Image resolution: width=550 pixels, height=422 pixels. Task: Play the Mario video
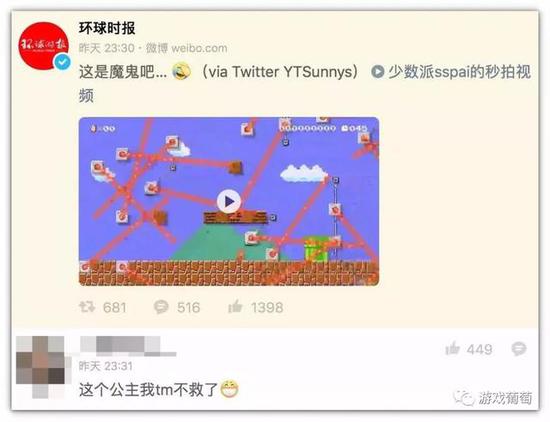229,201
